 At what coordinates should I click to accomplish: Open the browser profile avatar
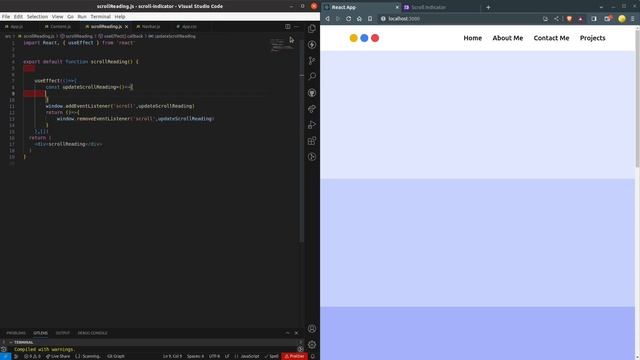click(x=622, y=19)
